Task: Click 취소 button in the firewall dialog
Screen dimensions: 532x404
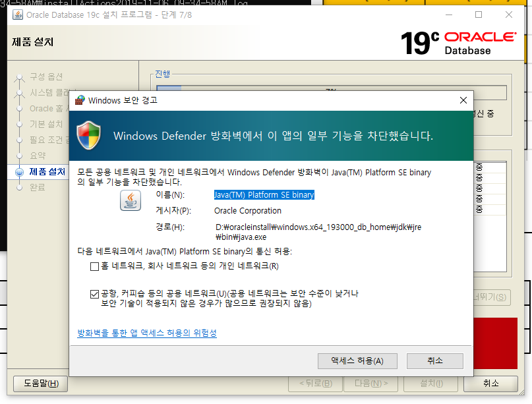Action: click(x=435, y=361)
